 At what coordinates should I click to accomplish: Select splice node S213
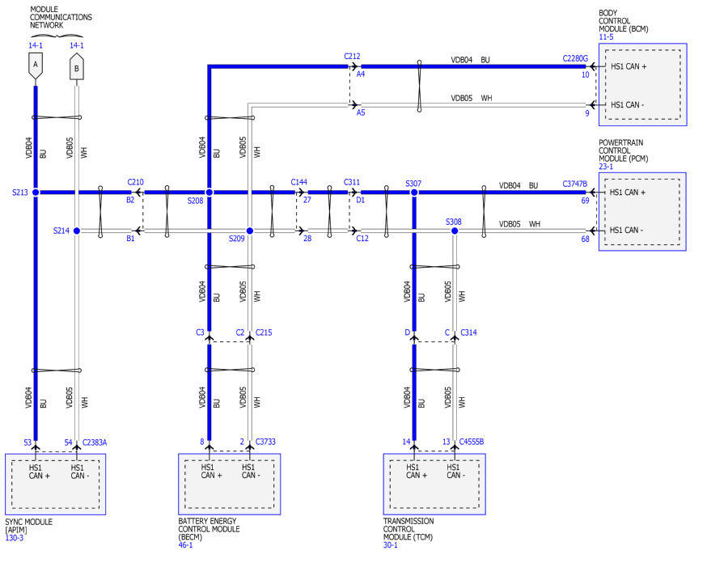click(x=36, y=193)
